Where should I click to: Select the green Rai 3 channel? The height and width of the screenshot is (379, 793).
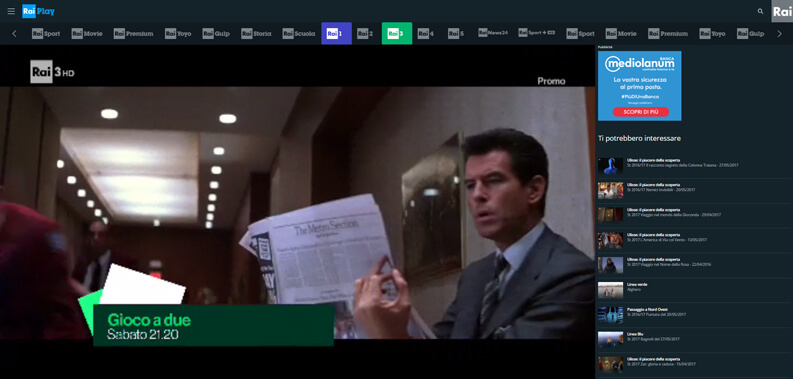point(396,33)
